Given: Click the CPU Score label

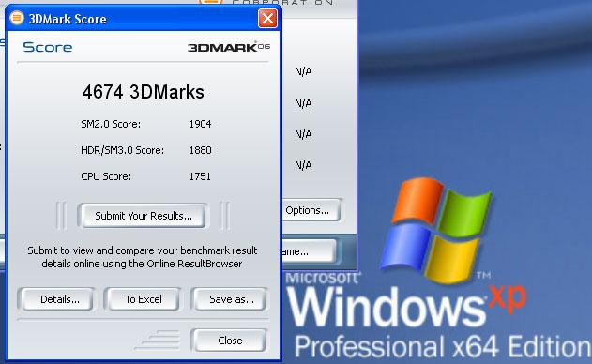Looking at the screenshot, I should point(106,176).
